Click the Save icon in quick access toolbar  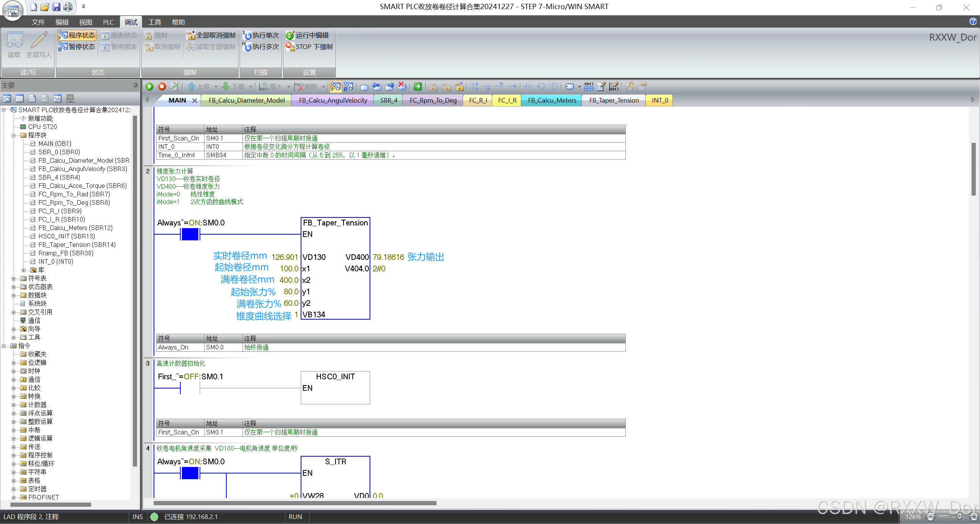pyautogui.click(x=56, y=7)
